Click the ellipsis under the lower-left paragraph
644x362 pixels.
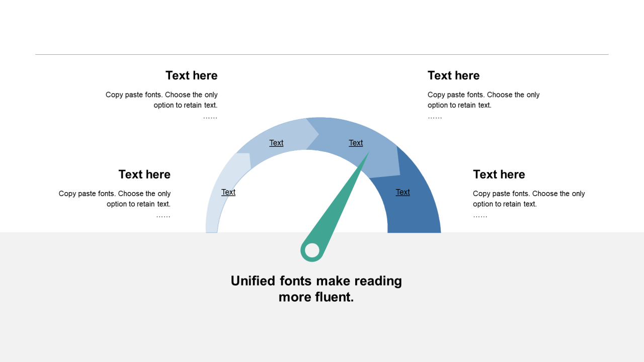(x=163, y=216)
